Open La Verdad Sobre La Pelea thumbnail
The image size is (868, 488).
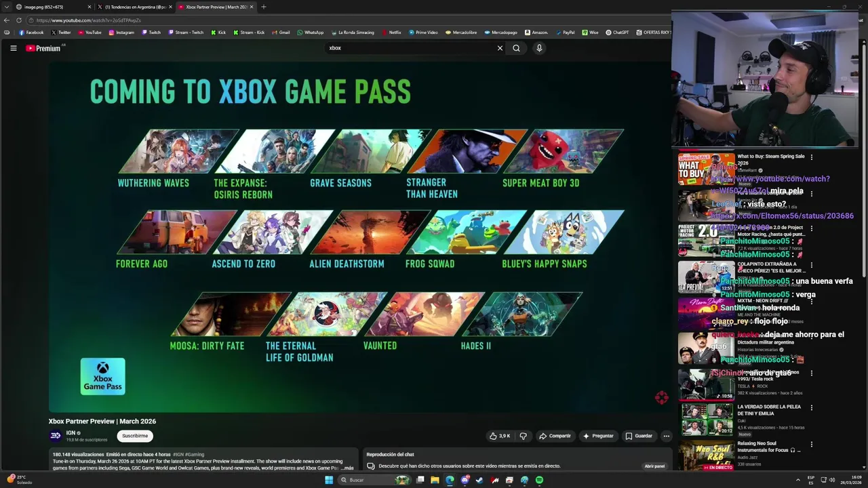[x=706, y=420]
